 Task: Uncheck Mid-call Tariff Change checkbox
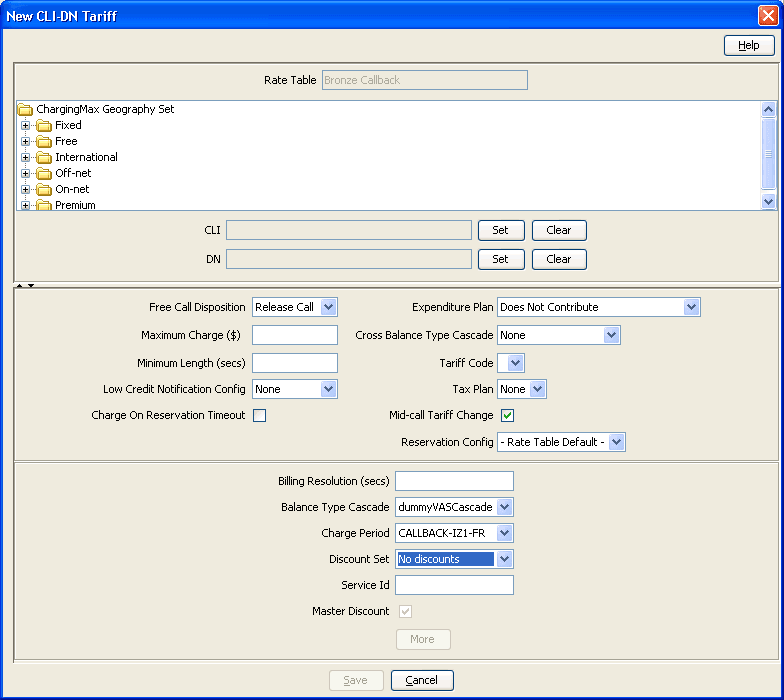tap(508, 416)
